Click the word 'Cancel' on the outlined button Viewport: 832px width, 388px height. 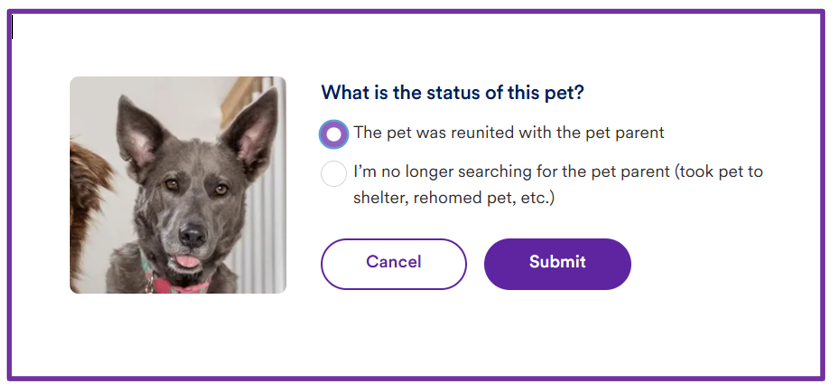394,262
